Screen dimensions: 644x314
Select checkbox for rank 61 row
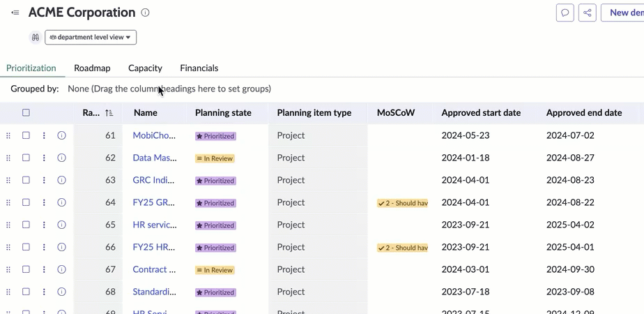tap(26, 135)
